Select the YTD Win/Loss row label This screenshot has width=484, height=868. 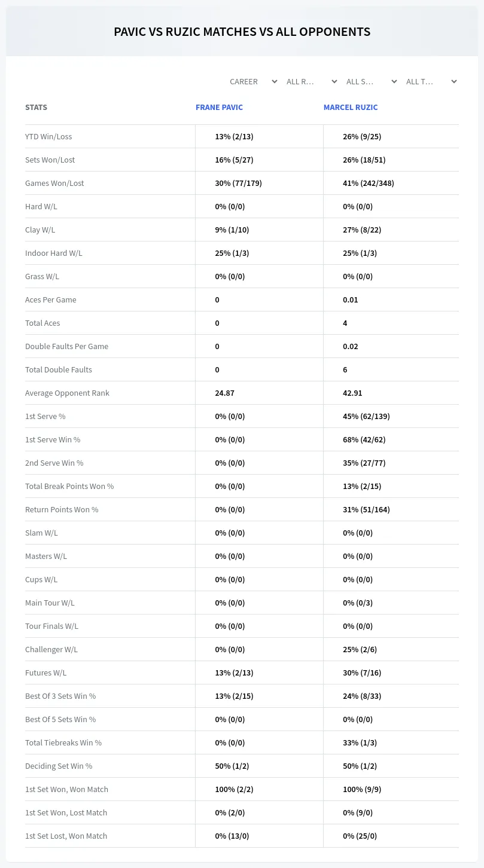[48, 136]
